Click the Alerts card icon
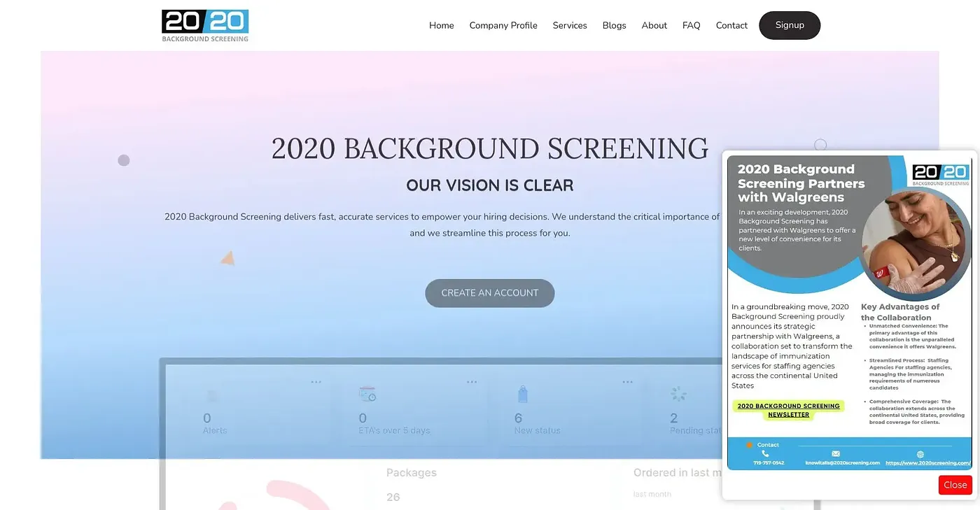The width and height of the screenshot is (980, 510). point(212,396)
